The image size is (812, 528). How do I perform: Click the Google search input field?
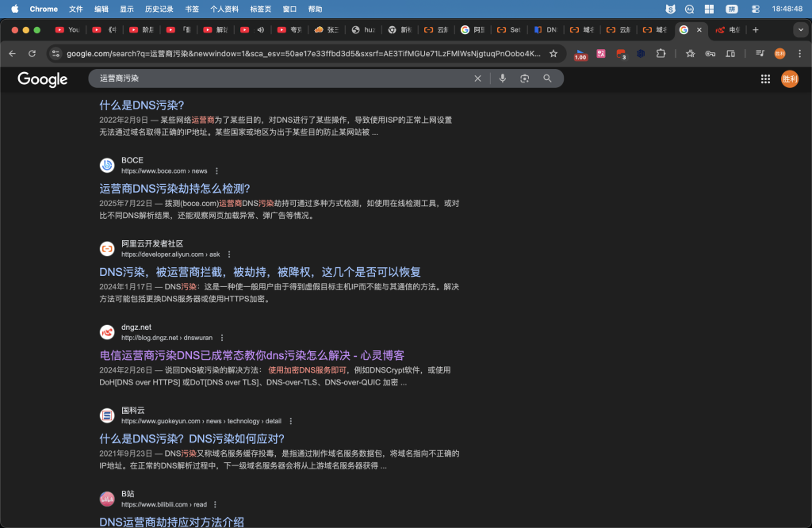[x=278, y=78]
